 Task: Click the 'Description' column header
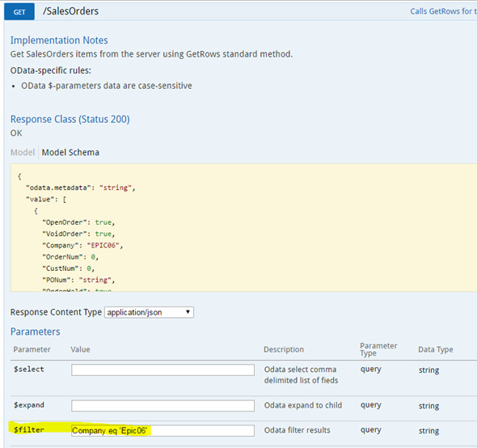point(284,349)
